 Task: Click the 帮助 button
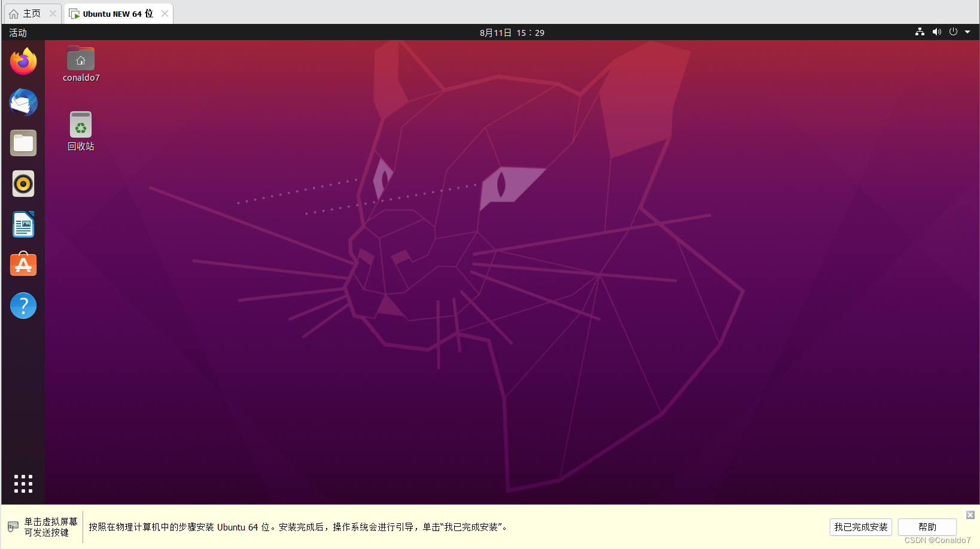(927, 527)
